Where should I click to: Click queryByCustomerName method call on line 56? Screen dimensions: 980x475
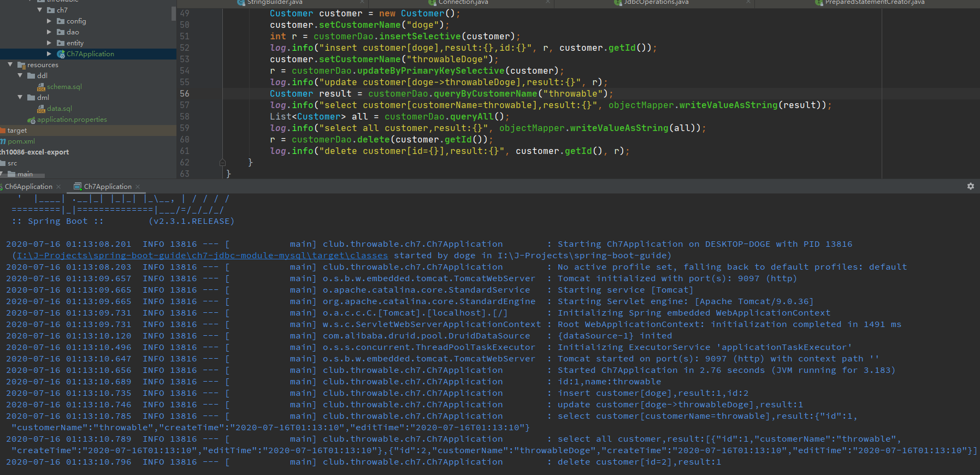(x=486, y=94)
